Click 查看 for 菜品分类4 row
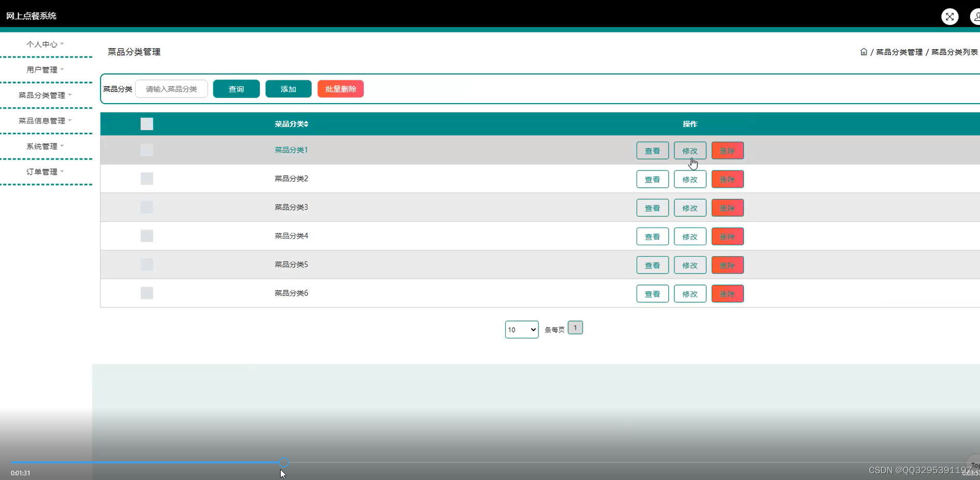This screenshot has height=480, width=980. (653, 236)
